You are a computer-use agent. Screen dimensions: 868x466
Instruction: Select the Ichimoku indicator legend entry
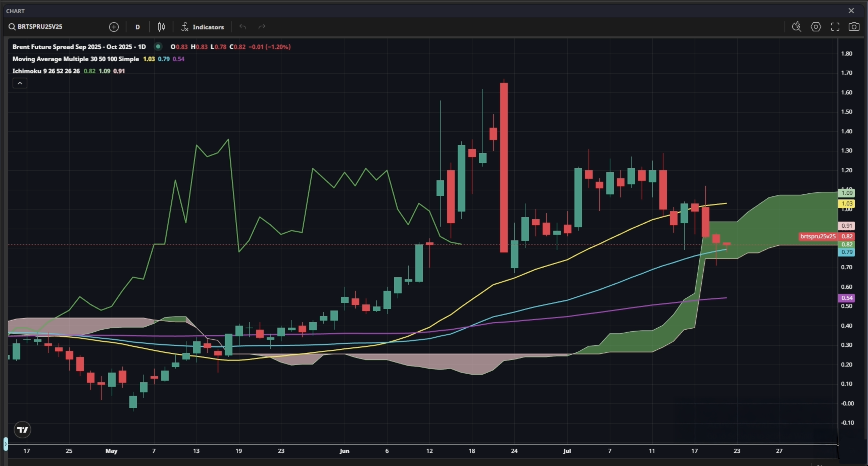coord(46,71)
